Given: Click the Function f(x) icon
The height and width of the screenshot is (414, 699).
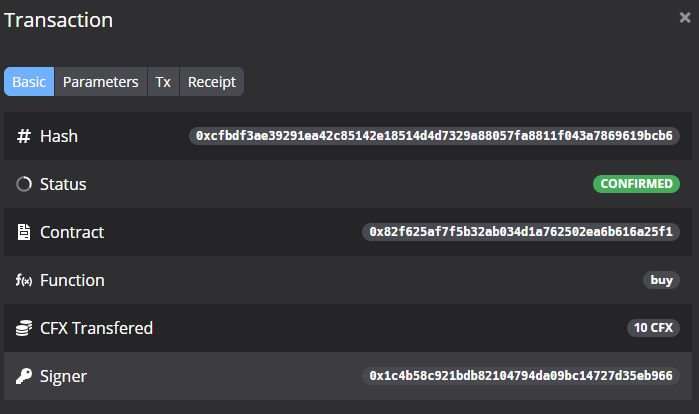Looking at the screenshot, I should coord(24,281).
